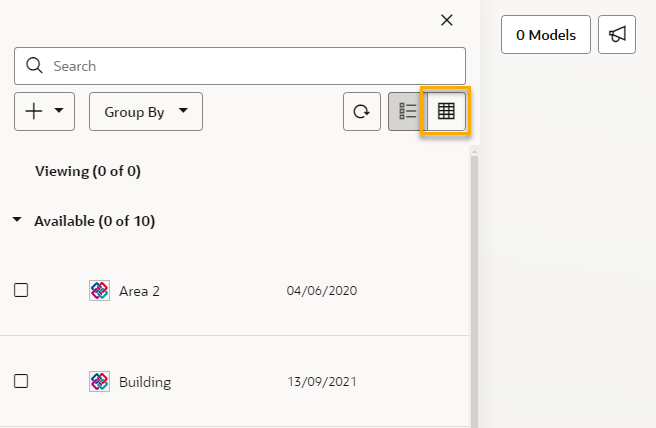
Task: Click the scrollbar up arrow
Action: 474,151
